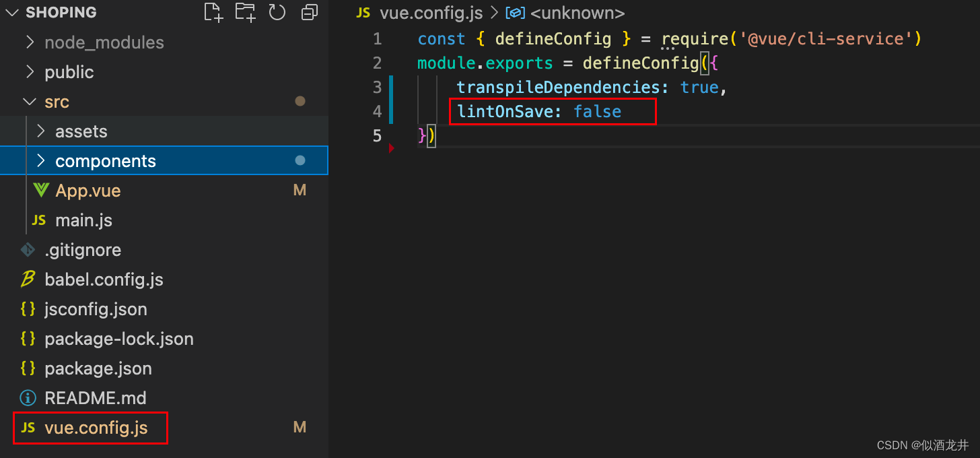
Task: Create a new file in Explorer
Action: click(213, 12)
